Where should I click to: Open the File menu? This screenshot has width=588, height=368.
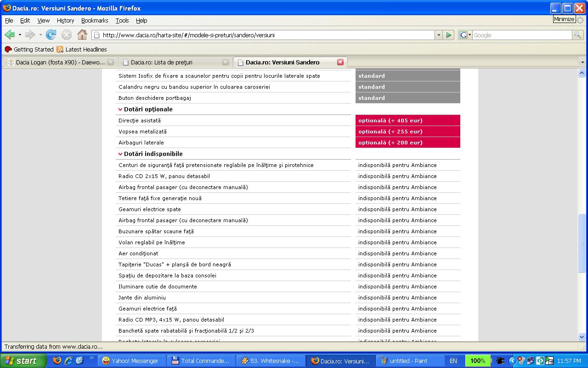pyautogui.click(x=9, y=20)
